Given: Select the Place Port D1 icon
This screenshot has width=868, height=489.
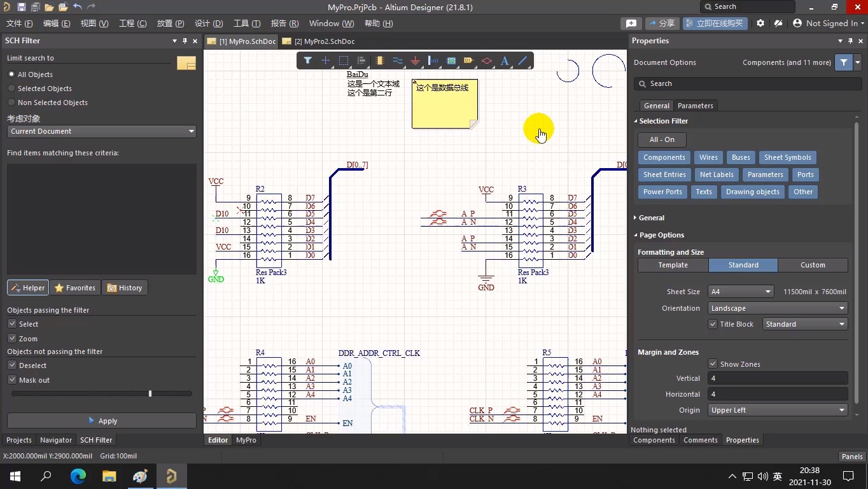Looking at the screenshot, I should coord(469,61).
